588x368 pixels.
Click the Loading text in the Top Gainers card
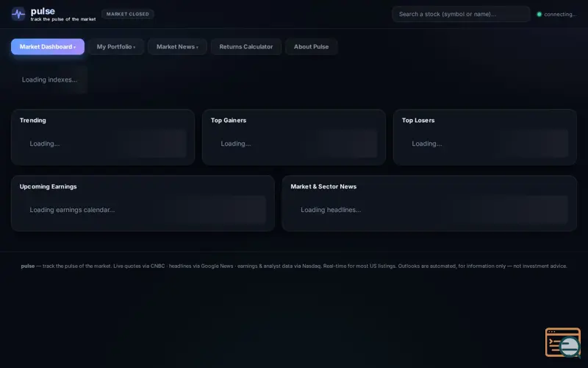click(x=235, y=144)
